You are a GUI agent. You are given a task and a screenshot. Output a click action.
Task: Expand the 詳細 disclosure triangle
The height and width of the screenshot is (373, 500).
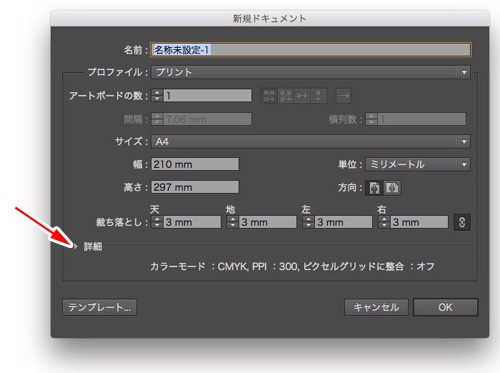point(76,247)
